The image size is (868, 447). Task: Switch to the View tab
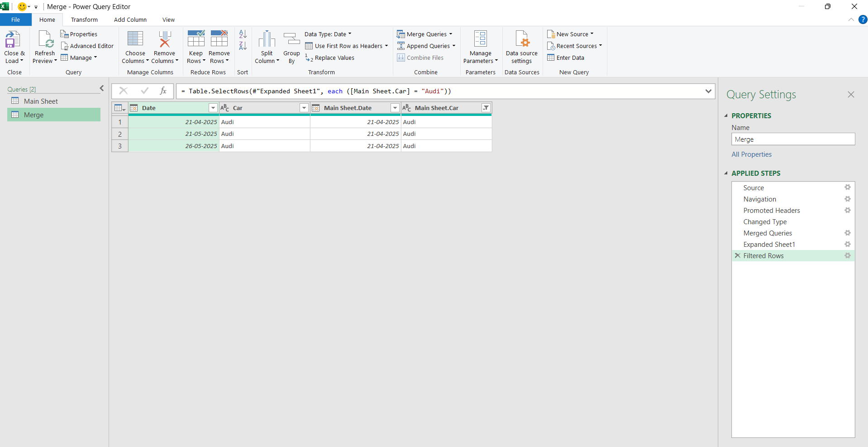[168, 19]
